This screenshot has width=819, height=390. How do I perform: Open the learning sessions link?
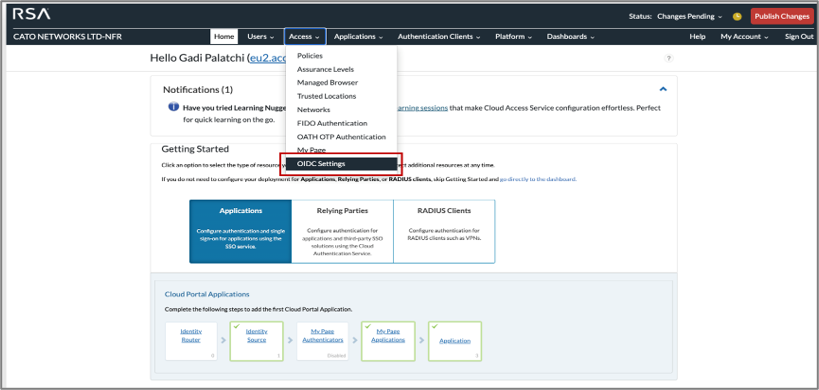(x=422, y=108)
